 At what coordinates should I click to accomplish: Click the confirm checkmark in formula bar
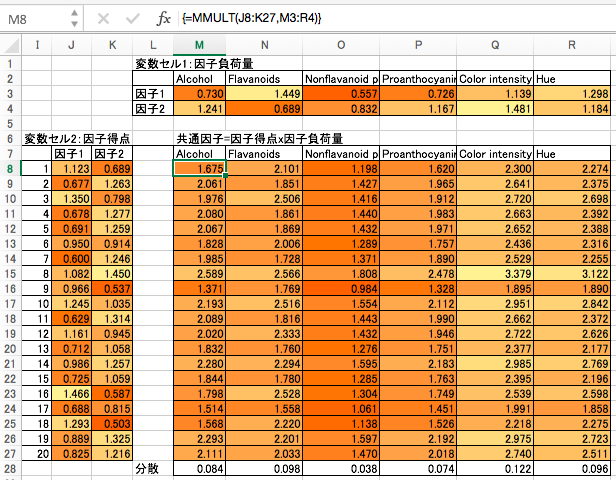click(x=133, y=18)
